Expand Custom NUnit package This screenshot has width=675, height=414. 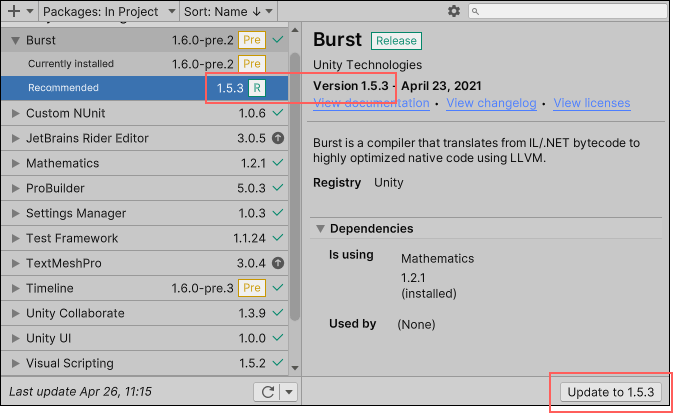point(15,114)
